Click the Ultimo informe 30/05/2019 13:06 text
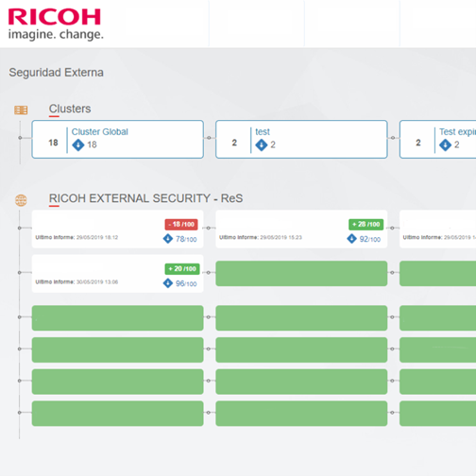Image resolution: width=476 pixels, height=476 pixels. coord(76,281)
